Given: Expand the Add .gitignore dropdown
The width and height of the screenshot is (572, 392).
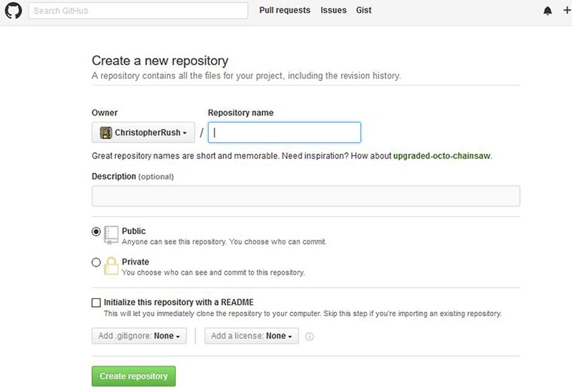Looking at the screenshot, I should 139,336.
